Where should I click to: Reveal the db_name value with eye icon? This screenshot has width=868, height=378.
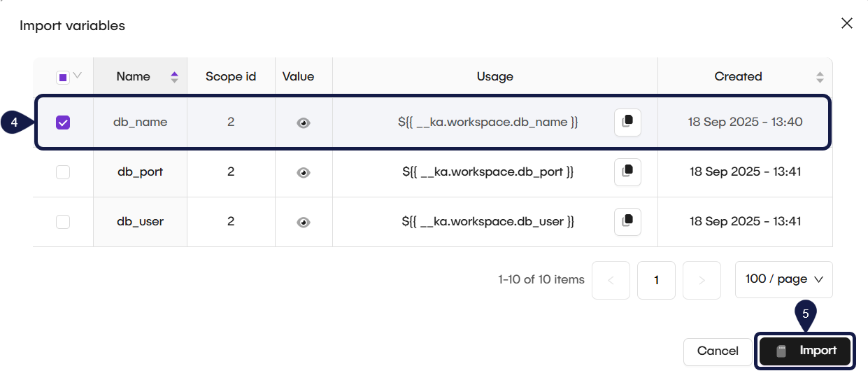(304, 122)
